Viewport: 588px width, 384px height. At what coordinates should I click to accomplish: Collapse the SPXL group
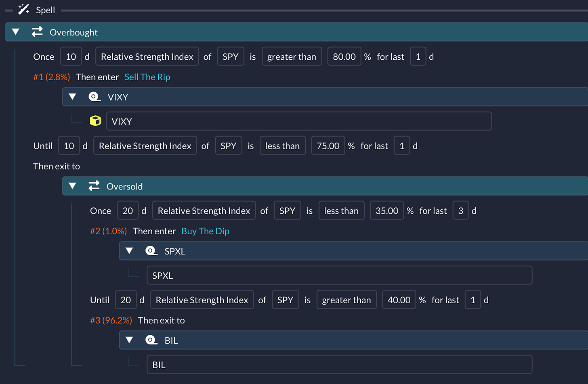130,251
